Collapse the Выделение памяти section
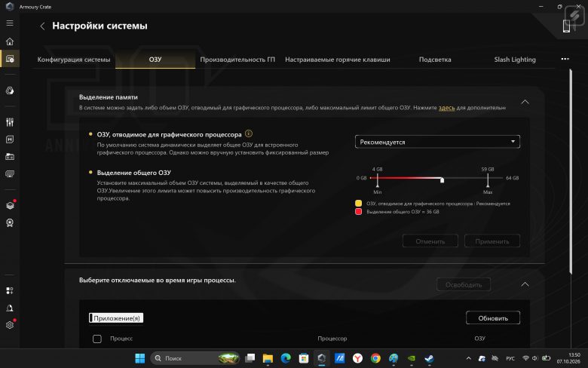Image resolution: width=588 pixels, height=368 pixels. click(525, 102)
